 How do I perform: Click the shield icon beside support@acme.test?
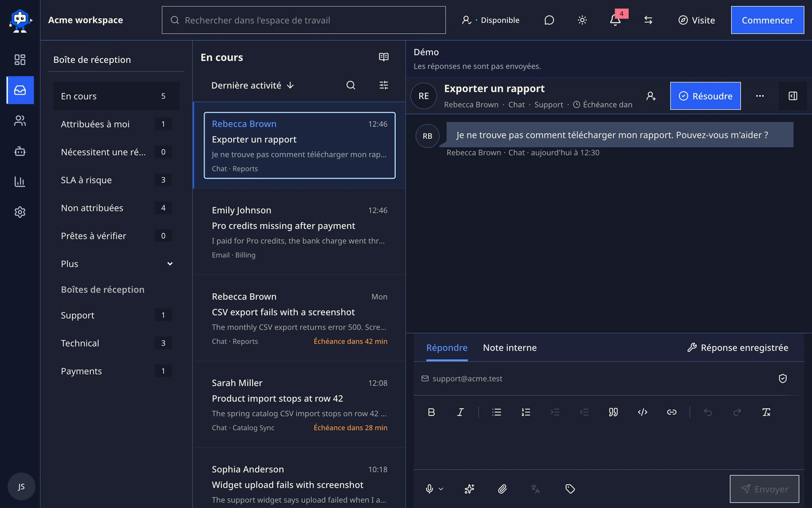tap(783, 378)
